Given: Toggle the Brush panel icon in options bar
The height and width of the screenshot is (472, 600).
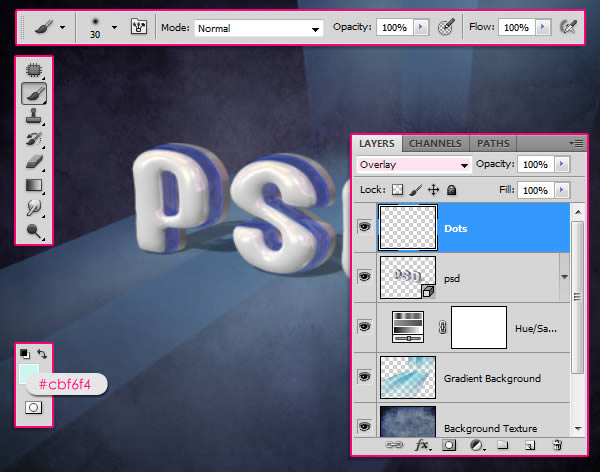Looking at the screenshot, I should click(140, 28).
